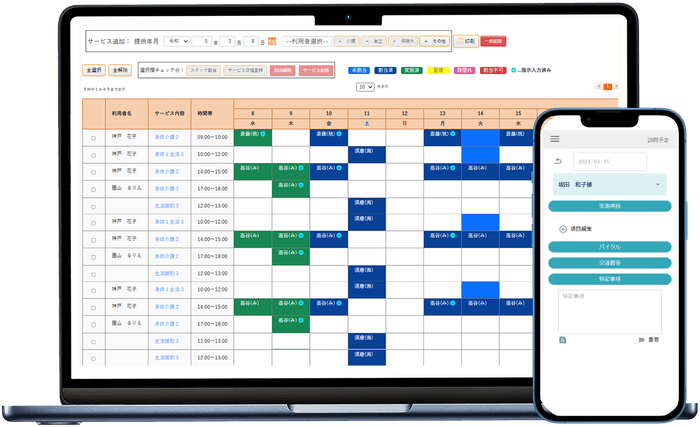Click the 未割当 status legend badge
The width and height of the screenshot is (700, 427).
pos(357,70)
